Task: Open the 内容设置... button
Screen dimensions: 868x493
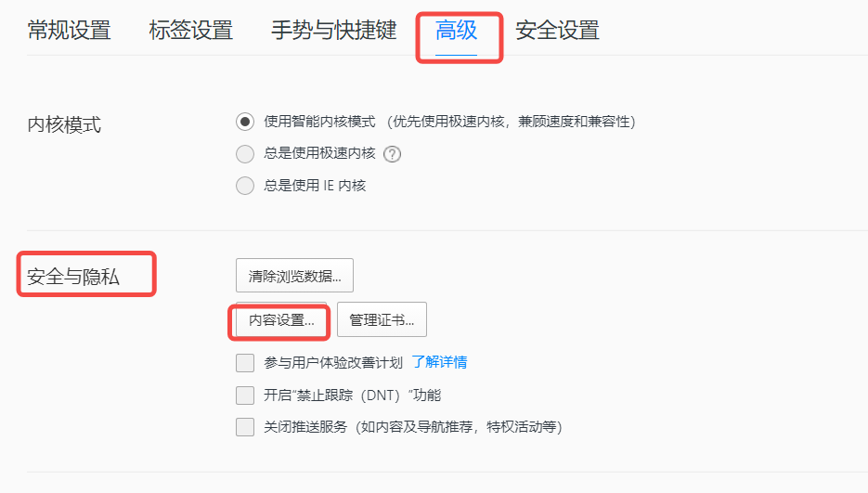Action: 281,319
